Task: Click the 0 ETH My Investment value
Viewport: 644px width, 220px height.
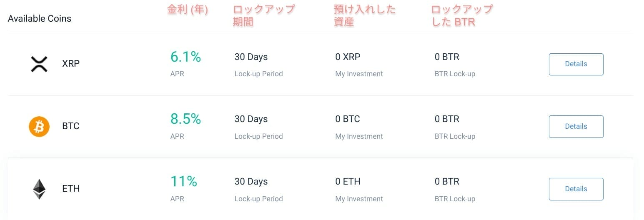Action: coord(348,182)
